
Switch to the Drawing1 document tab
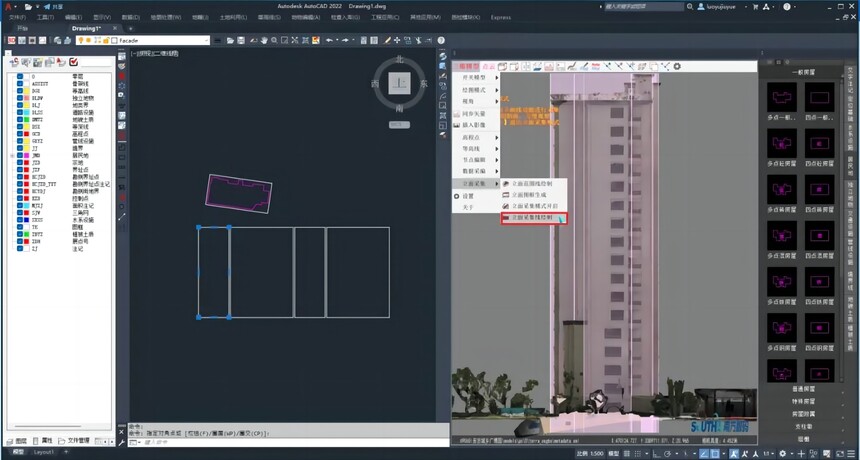click(x=86, y=28)
